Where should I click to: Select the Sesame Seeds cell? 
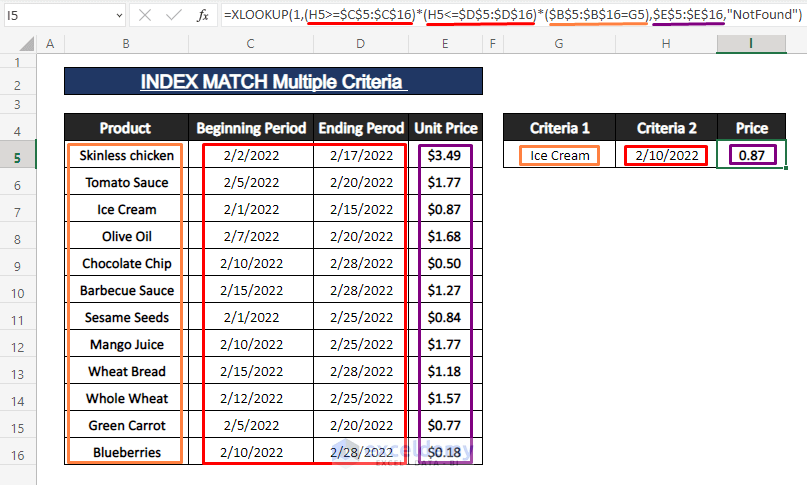click(x=126, y=317)
